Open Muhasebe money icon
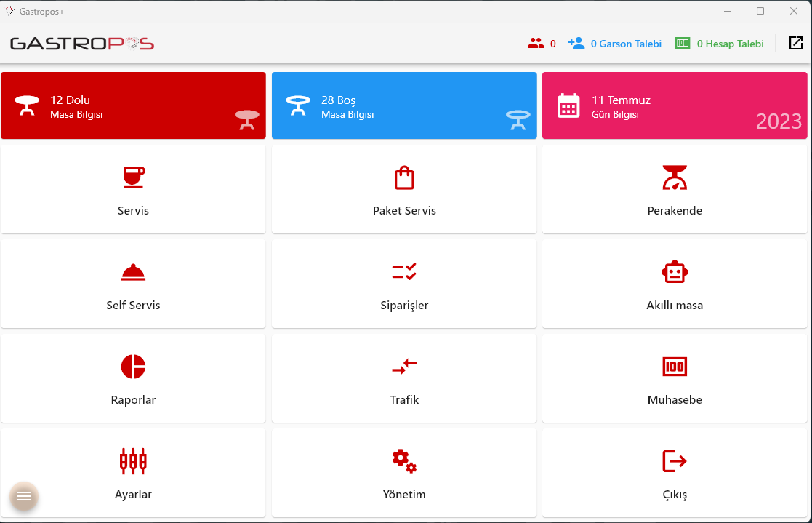 [x=675, y=367]
